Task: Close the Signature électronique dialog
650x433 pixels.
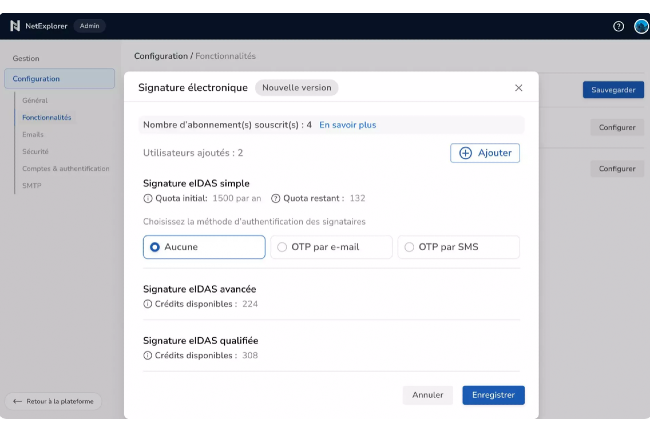Action: pyautogui.click(x=518, y=88)
